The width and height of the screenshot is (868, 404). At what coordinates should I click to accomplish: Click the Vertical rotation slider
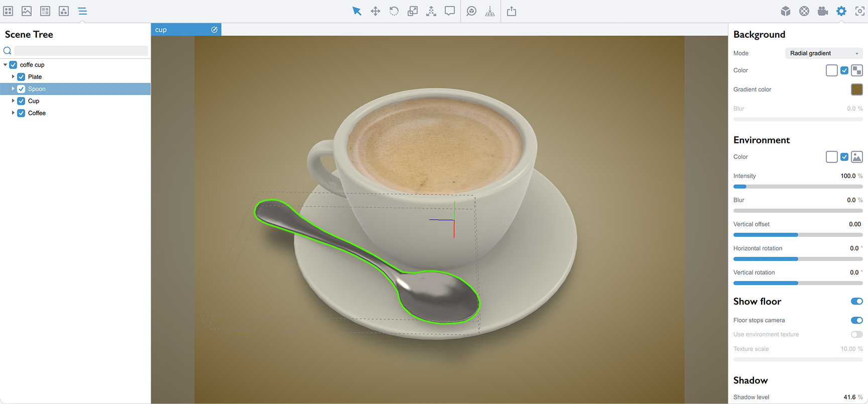click(x=798, y=283)
